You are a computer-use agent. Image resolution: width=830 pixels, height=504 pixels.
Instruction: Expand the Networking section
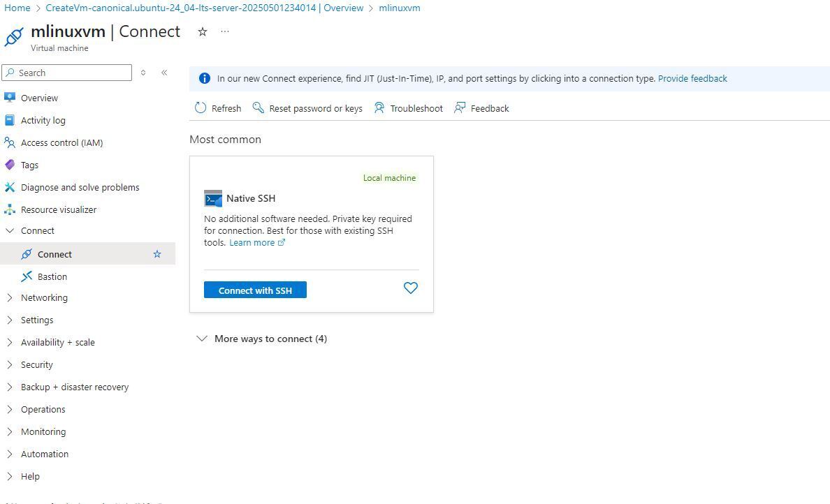coord(10,297)
